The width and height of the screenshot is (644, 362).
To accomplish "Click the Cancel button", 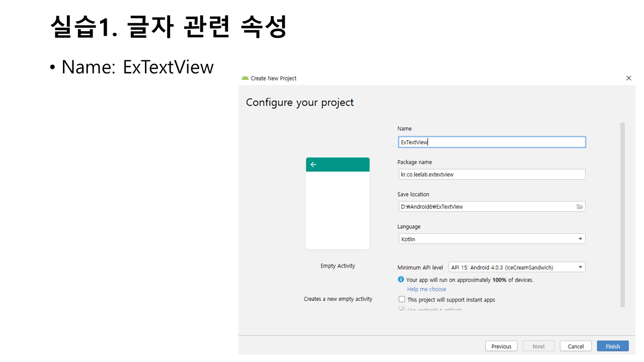I will click(576, 346).
